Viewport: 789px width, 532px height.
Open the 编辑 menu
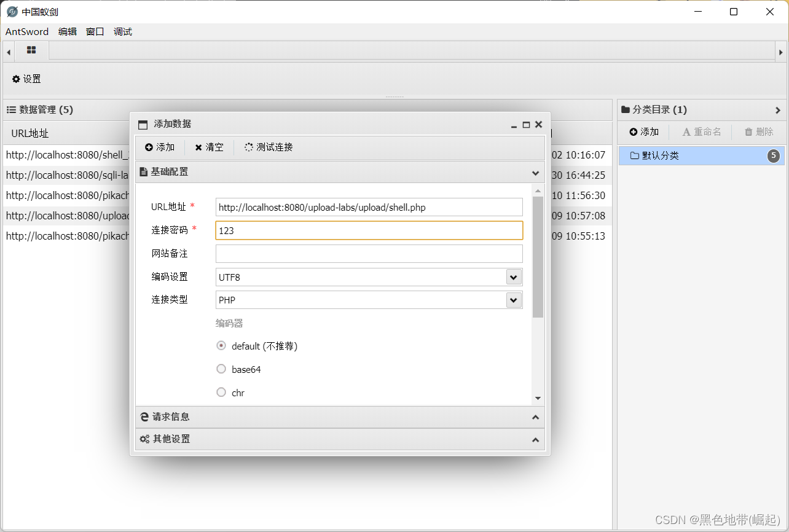68,32
